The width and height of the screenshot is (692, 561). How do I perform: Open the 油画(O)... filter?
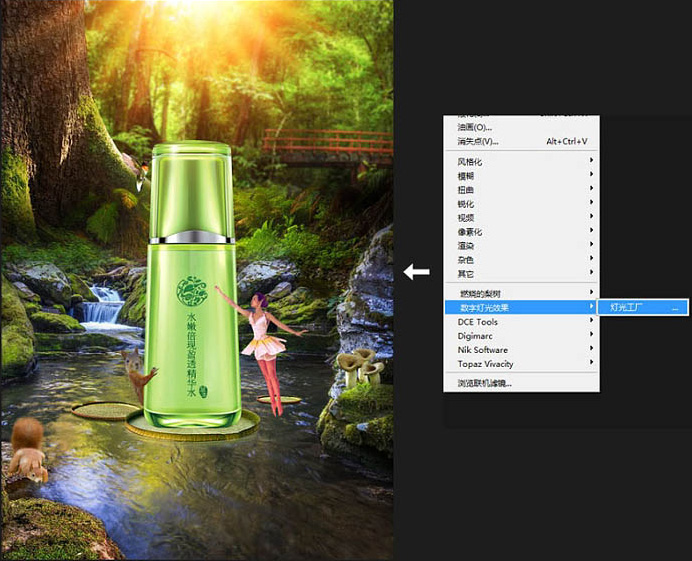475,128
